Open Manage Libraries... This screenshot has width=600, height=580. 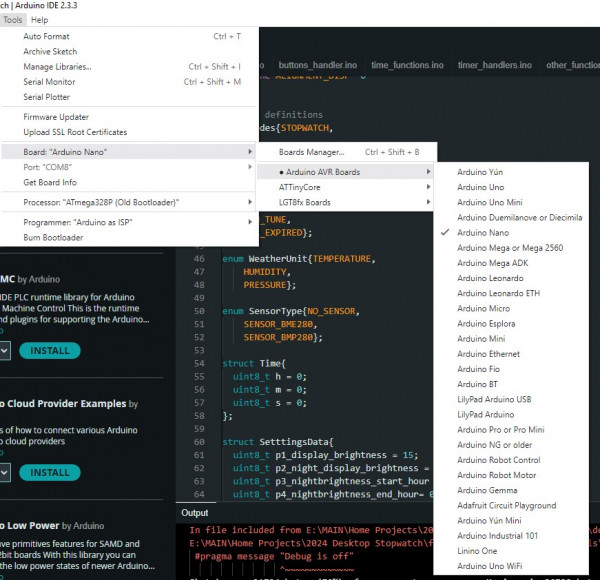click(x=129, y=67)
